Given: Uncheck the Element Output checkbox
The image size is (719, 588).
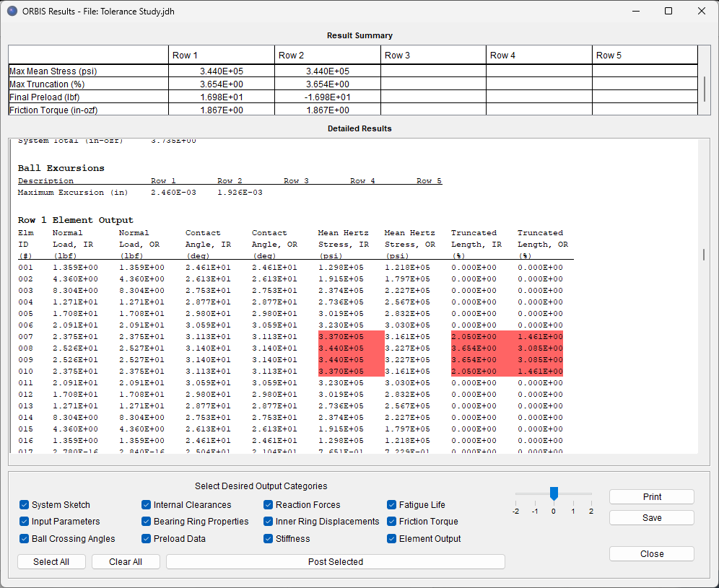Looking at the screenshot, I should click(392, 539).
